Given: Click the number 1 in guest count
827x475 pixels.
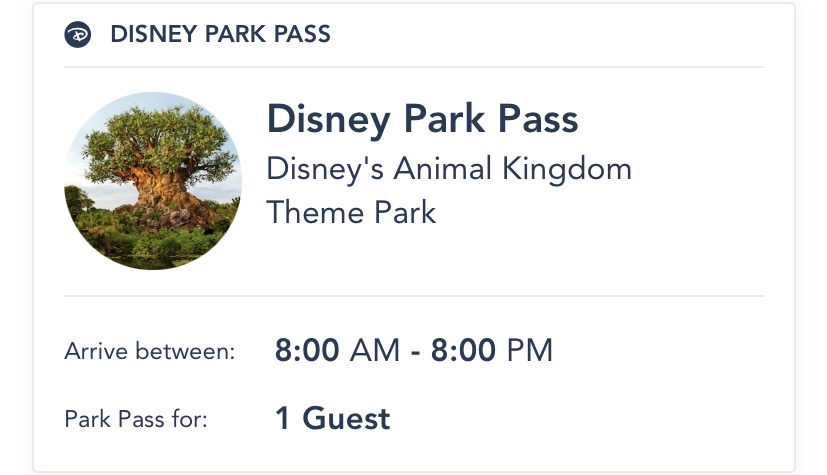Looking at the screenshot, I should click(283, 418).
